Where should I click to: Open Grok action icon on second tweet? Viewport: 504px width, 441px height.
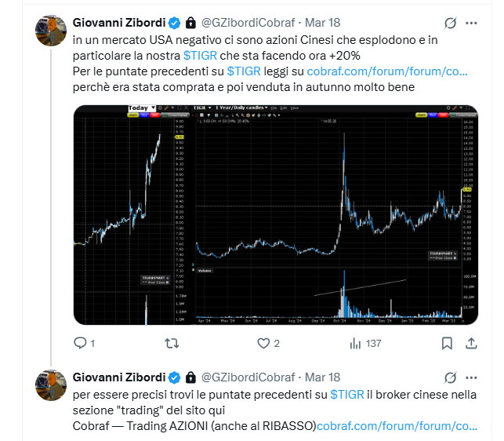[451, 377]
